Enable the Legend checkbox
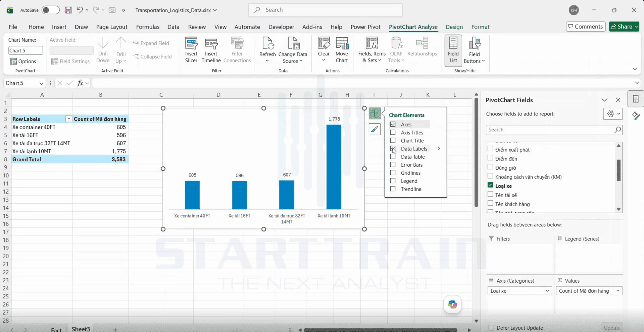Image resolution: width=644 pixels, height=332 pixels. point(393,181)
